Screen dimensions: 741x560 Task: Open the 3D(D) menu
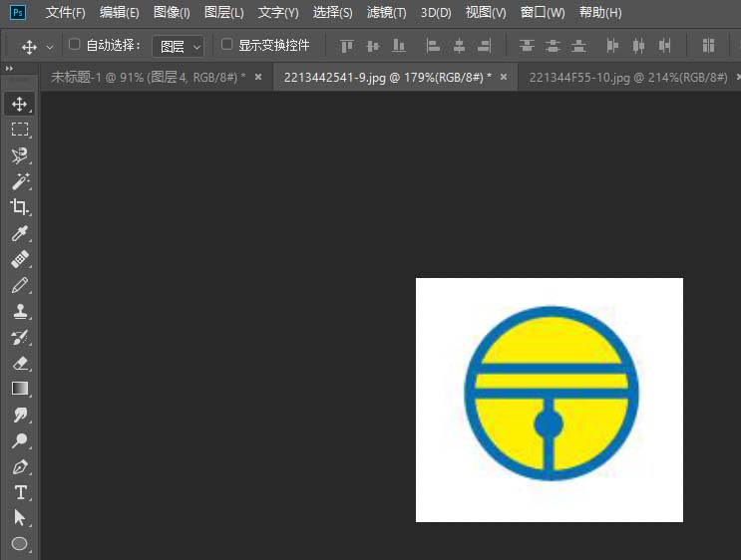click(436, 12)
